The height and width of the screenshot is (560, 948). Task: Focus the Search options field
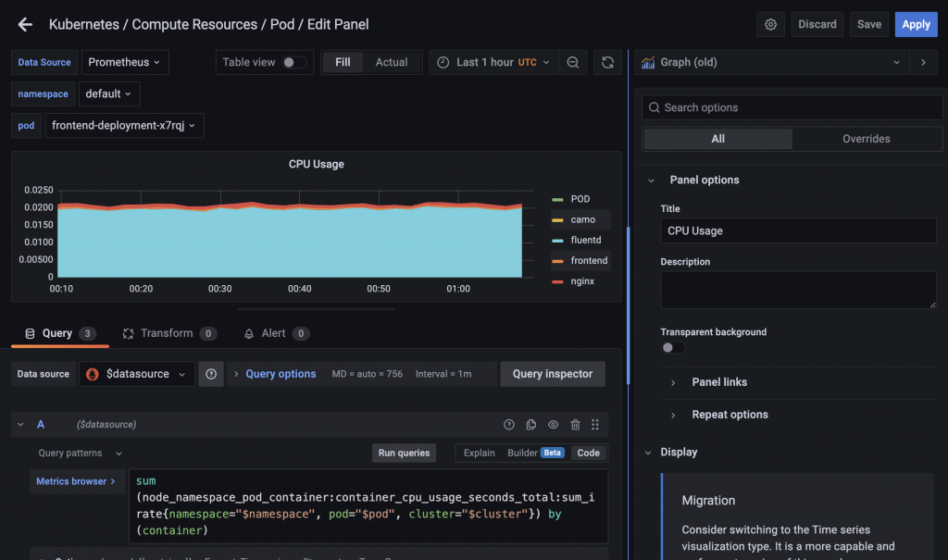point(792,107)
